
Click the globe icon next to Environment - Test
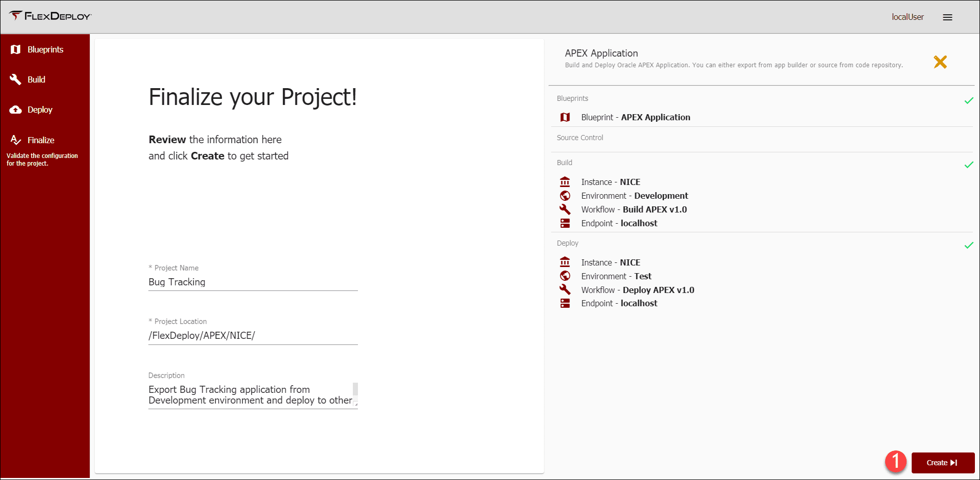coord(565,276)
